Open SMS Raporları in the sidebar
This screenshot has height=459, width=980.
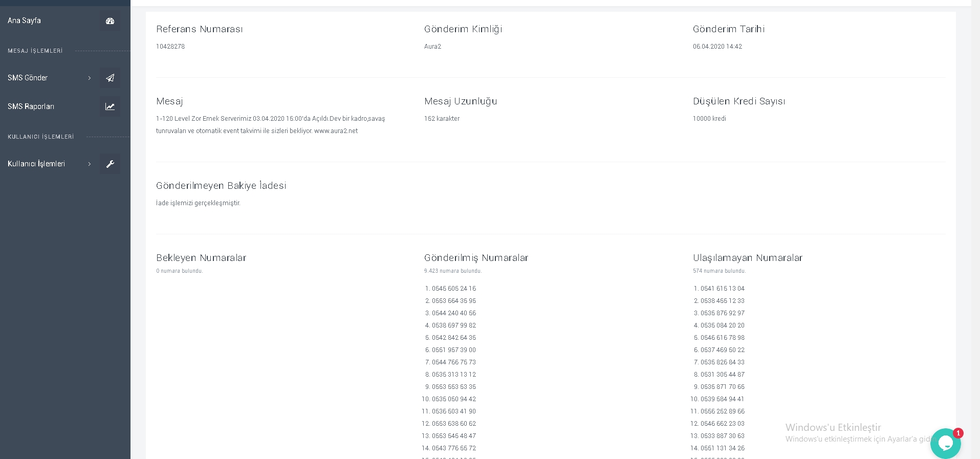(31, 106)
